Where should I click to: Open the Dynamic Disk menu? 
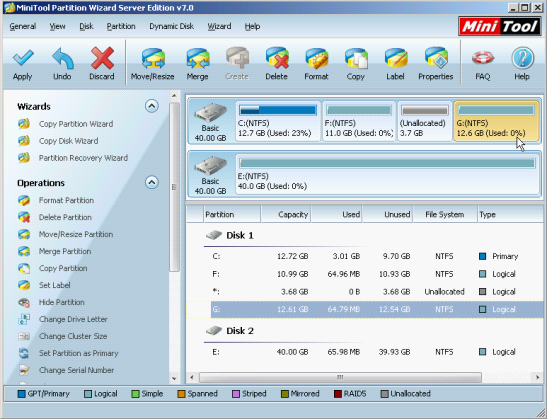(x=171, y=27)
